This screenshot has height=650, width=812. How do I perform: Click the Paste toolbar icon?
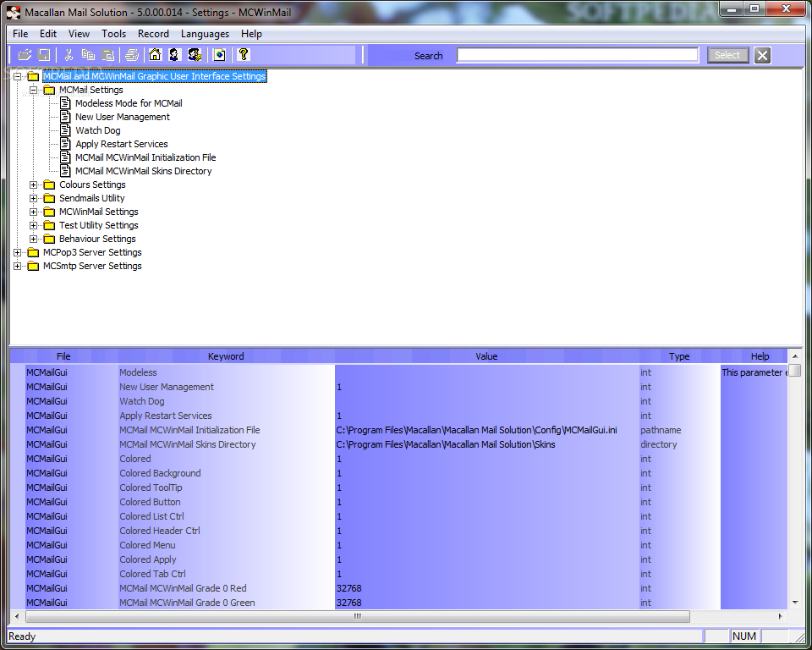tap(107, 55)
